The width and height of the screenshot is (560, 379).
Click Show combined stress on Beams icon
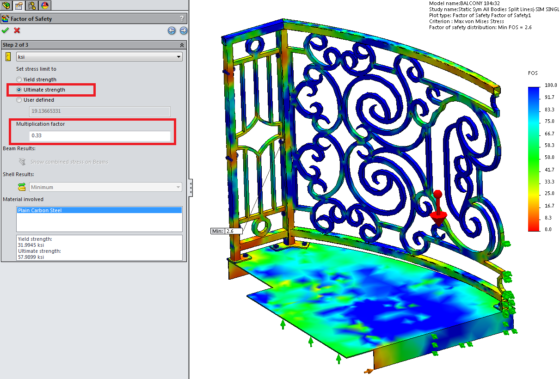click(22, 162)
